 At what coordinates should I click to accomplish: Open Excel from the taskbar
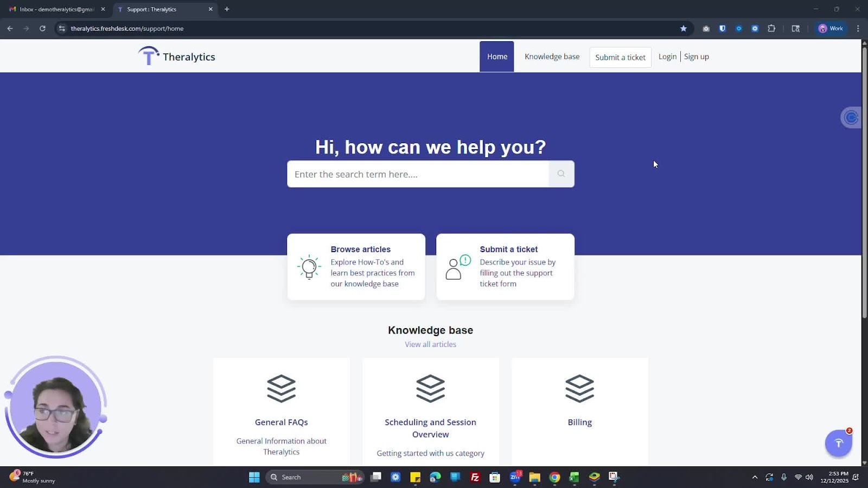574,477
